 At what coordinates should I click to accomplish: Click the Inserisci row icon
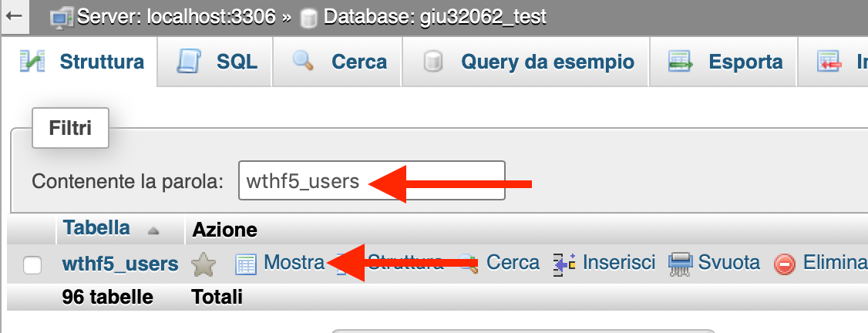564,264
